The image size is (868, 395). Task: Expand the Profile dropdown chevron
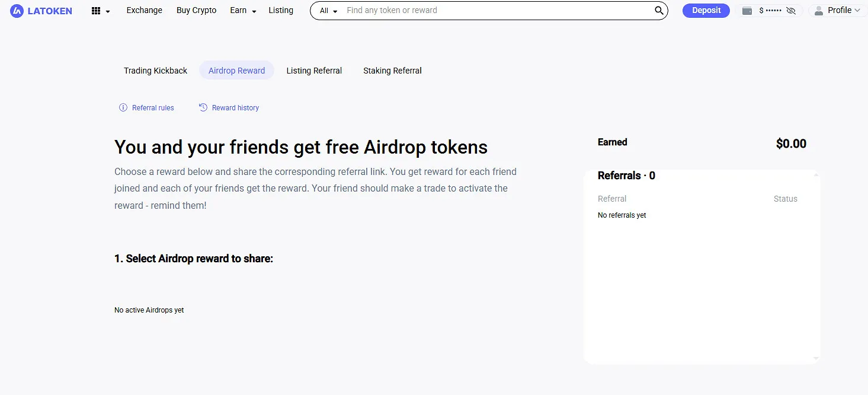point(857,11)
